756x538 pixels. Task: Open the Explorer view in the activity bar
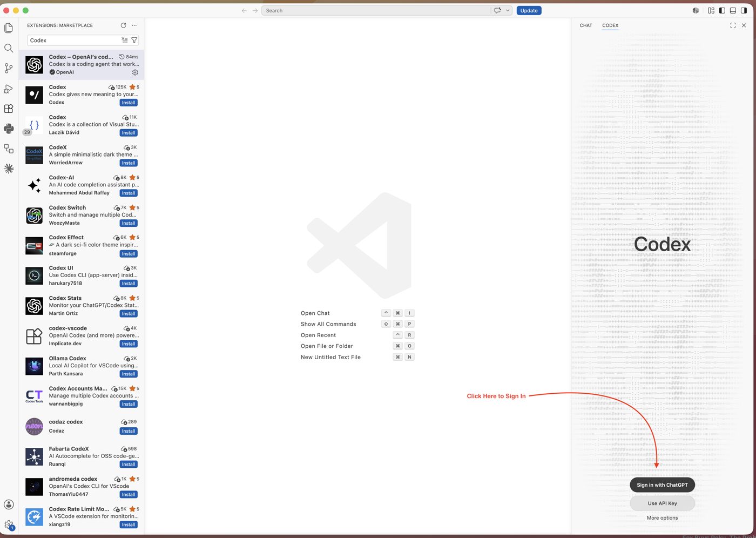point(9,28)
